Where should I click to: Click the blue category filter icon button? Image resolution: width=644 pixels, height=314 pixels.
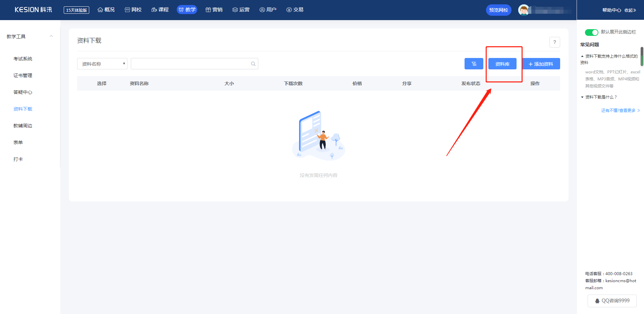coord(474,64)
